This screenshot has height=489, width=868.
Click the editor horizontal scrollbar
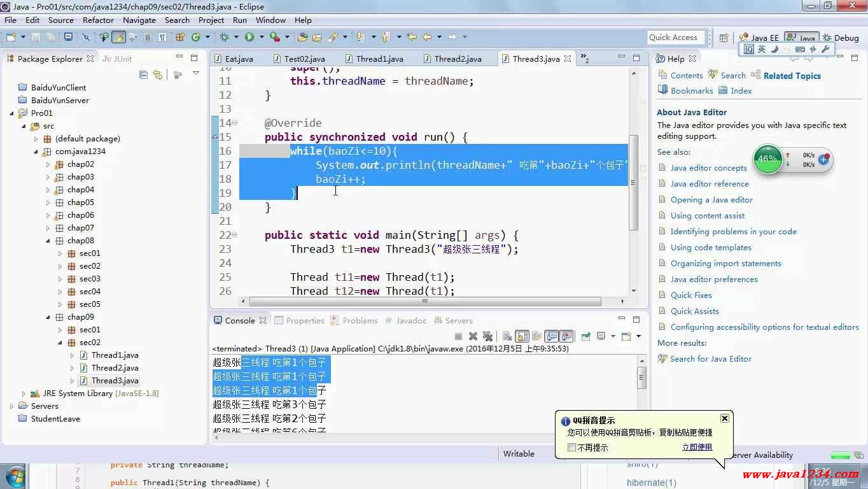(x=425, y=302)
